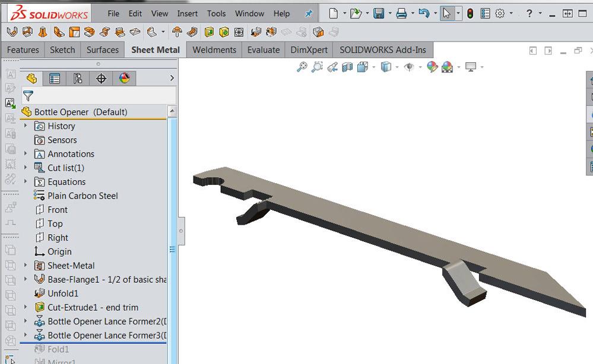The width and height of the screenshot is (593, 364).
Task: Open the Insert menu
Action: [x=188, y=14]
